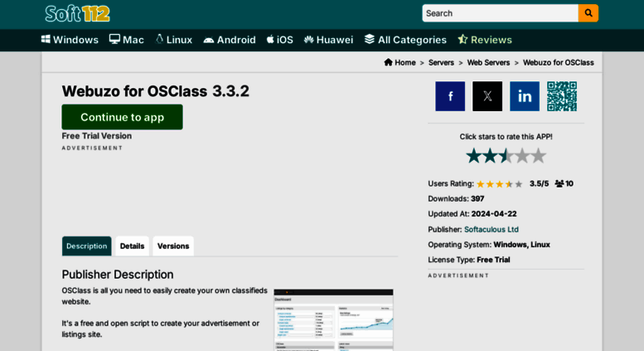Focus the Search input field
This screenshot has width=644, height=351.
coord(500,13)
